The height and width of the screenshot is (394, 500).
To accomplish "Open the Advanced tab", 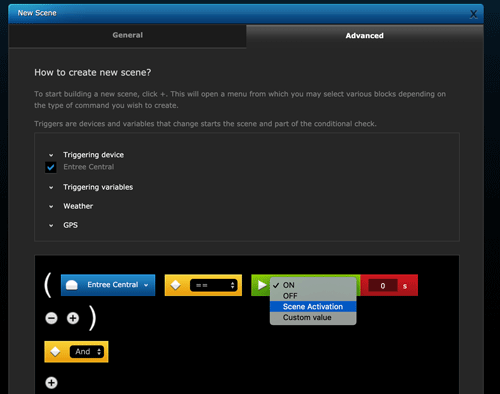I will coord(365,36).
